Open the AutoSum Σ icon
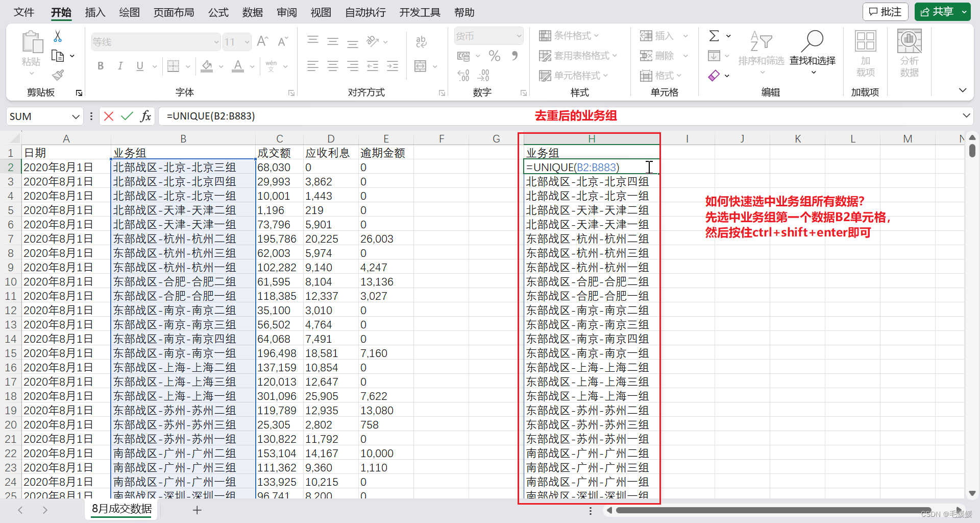This screenshot has height=523, width=980. click(x=715, y=36)
